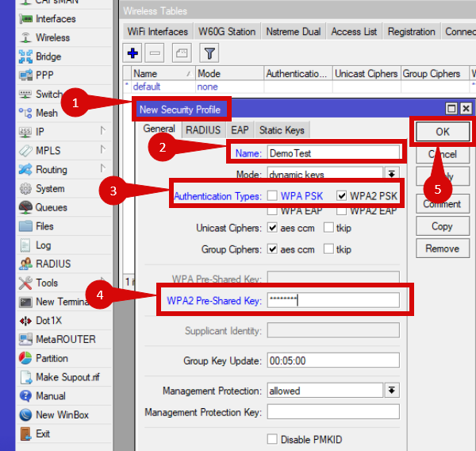
Task: Open the filter funnel icon
Action: [209, 53]
